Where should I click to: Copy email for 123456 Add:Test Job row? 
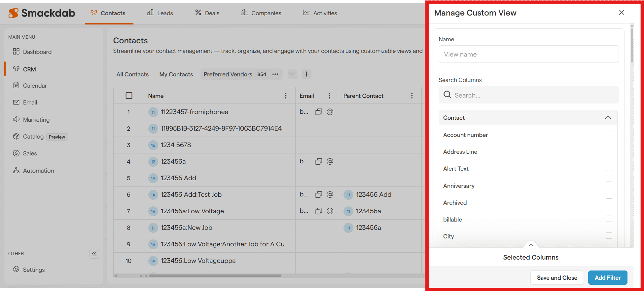coord(319,194)
